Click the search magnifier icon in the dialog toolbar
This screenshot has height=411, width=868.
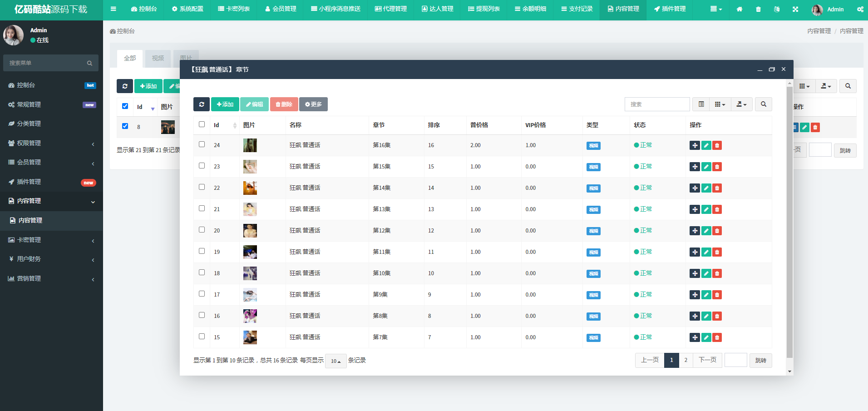764,104
